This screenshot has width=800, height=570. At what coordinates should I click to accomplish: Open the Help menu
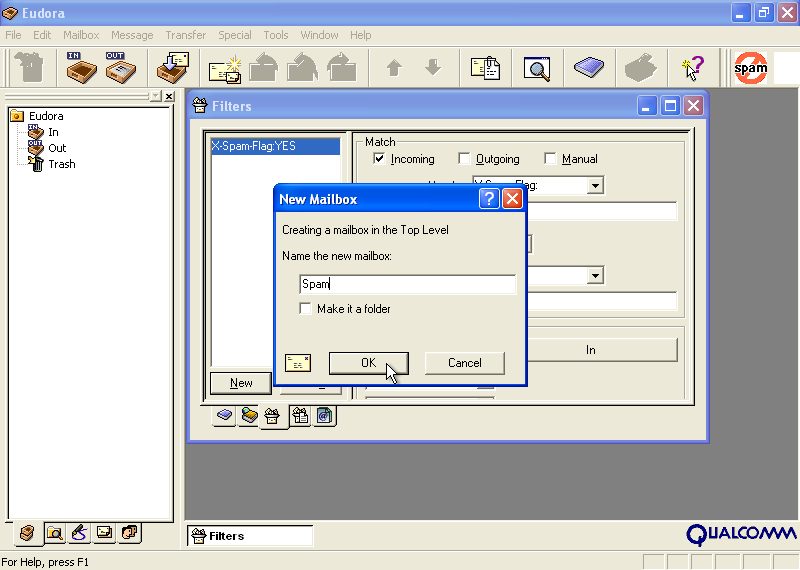tap(361, 35)
